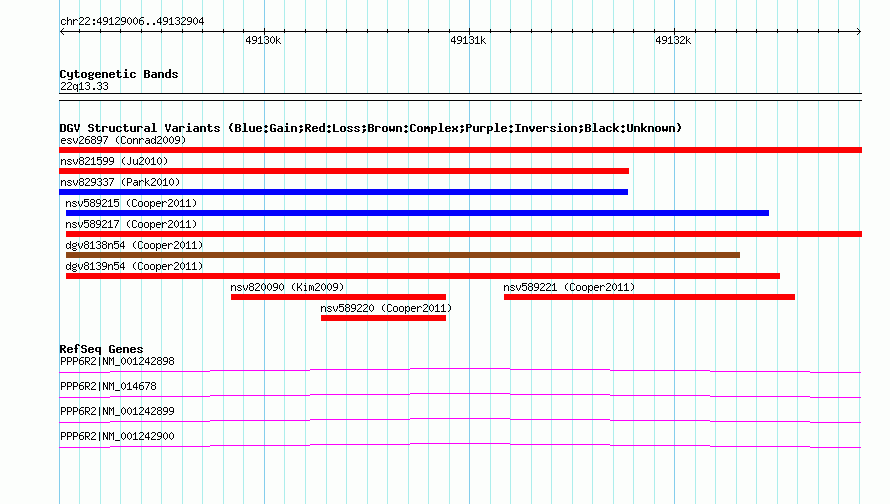
Task: Open the PPP6R2|NM_001242898 transcript label
Action: [117, 362]
